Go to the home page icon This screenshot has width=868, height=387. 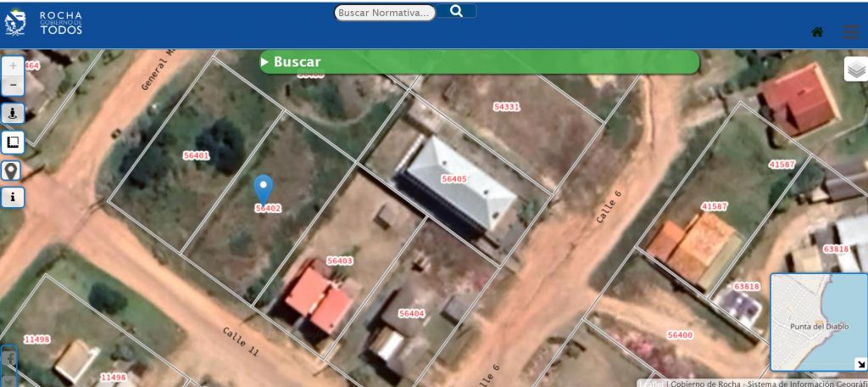pos(817,32)
